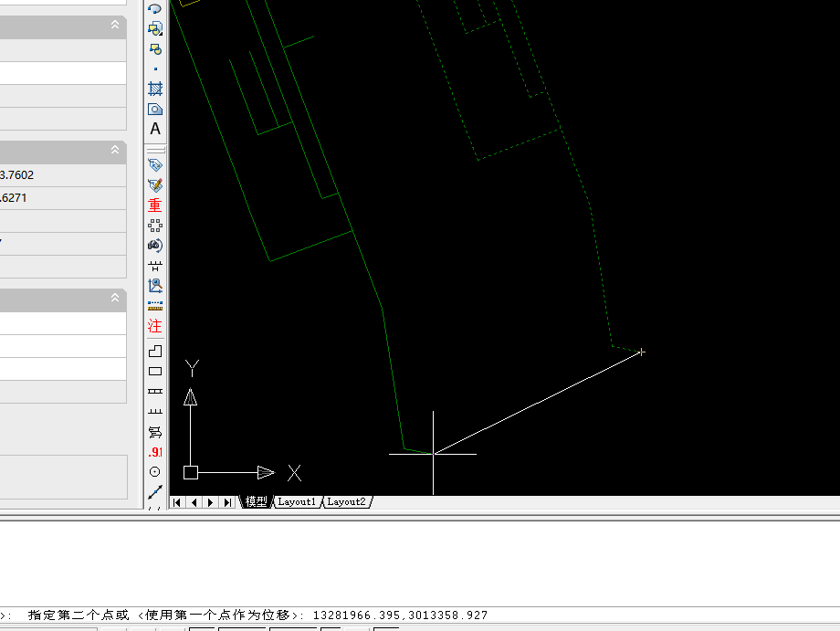
Task: Click the red 重 toolbar icon
Action: [155, 205]
